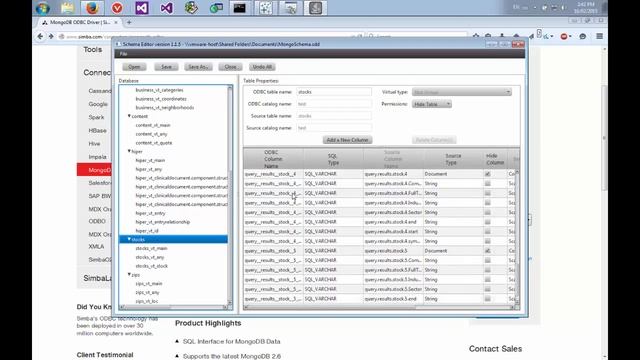Check Hide Column for query.results.stock.5.Sector row

488,289
